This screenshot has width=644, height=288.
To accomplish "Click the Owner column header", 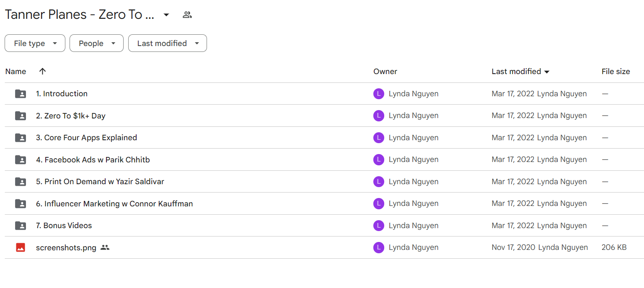I will click(x=385, y=72).
